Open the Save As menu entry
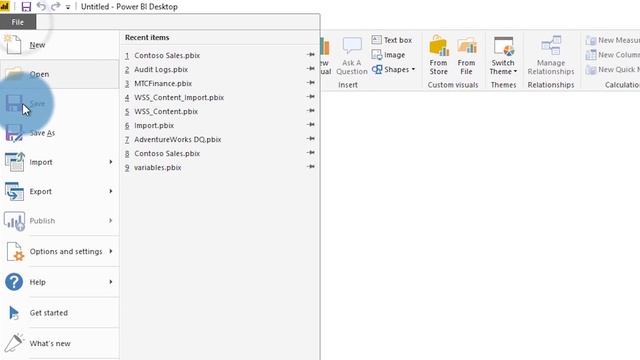 [x=60, y=133]
